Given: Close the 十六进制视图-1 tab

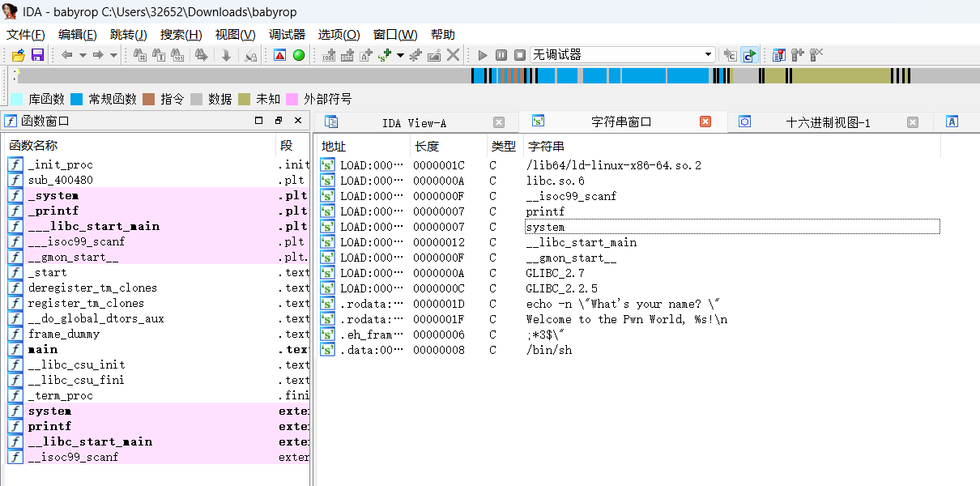Looking at the screenshot, I should [913, 122].
